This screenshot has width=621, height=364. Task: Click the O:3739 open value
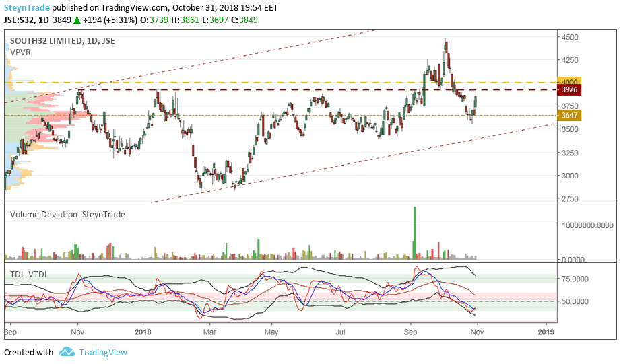tap(154, 20)
